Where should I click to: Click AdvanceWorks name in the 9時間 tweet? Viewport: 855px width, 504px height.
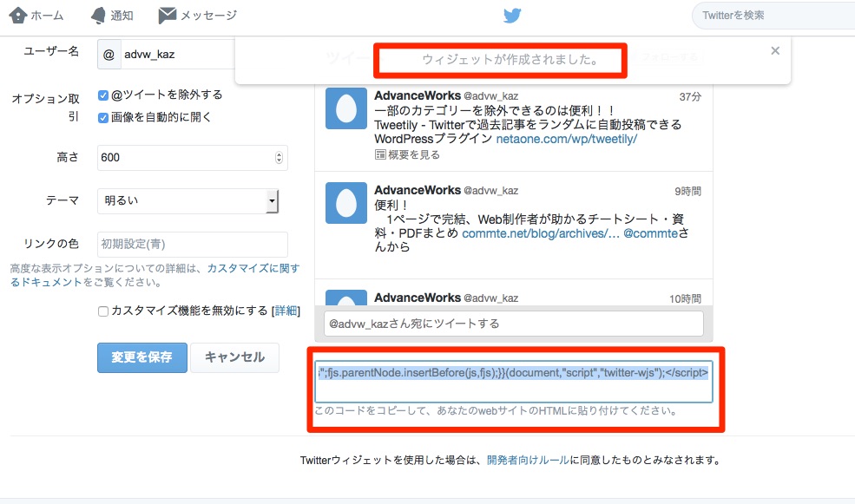click(x=418, y=190)
